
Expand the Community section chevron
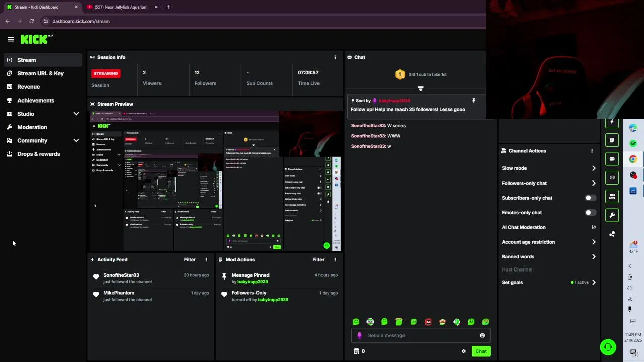pyautogui.click(x=76, y=140)
